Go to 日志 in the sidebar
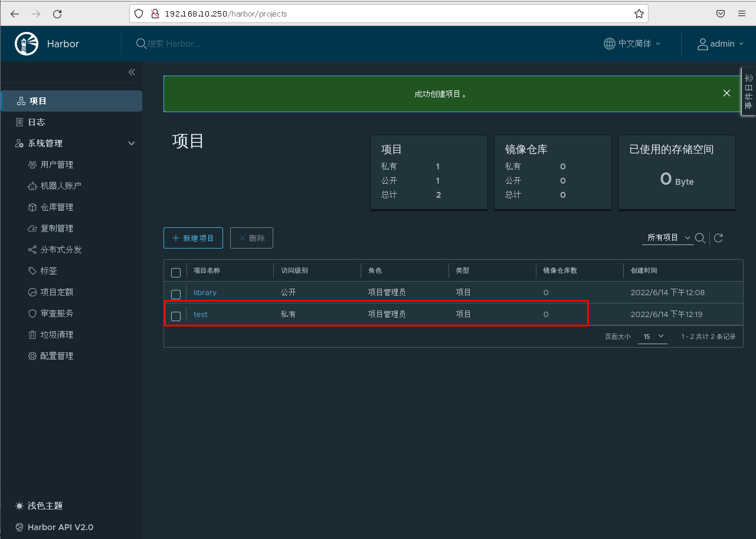 (37, 122)
